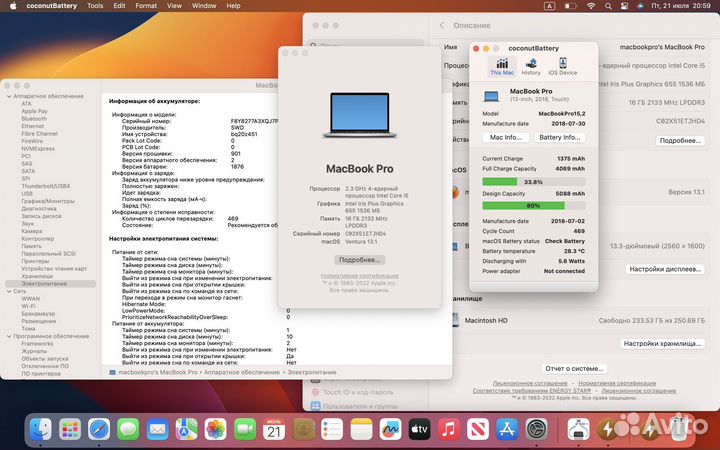The image size is (720, 450).
Task: Select Thunderbolt/USB4 in System Information sidebar
Action: pyautogui.click(x=45, y=186)
